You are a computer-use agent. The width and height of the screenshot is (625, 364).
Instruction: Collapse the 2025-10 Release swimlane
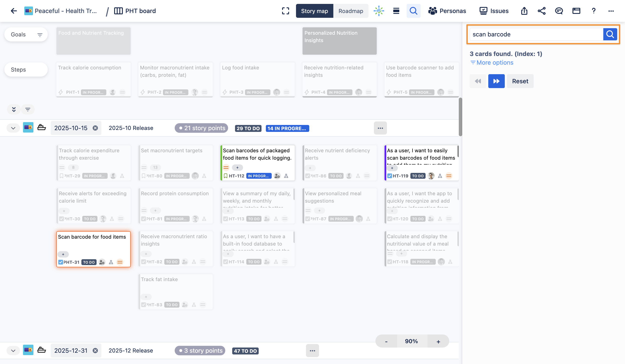pos(13,128)
